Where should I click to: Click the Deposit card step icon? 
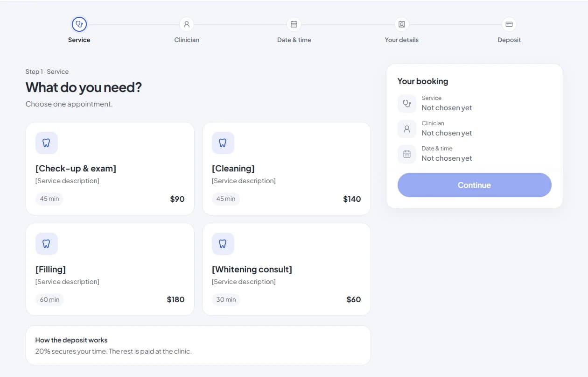[509, 24]
